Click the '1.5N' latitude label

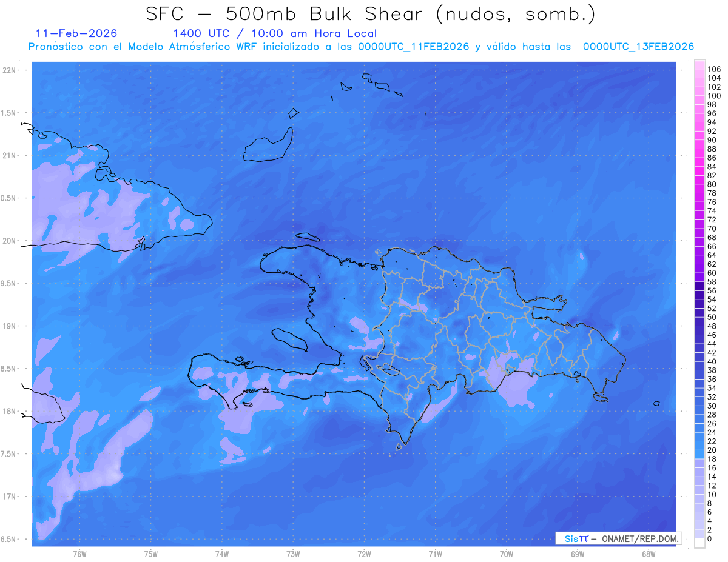tap(9, 113)
